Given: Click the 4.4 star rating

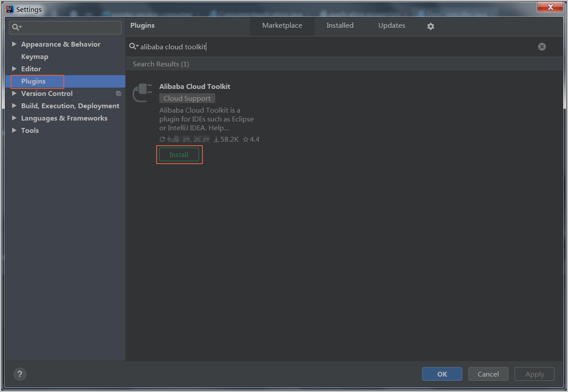Looking at the screenshot, I should pyautogui.click(x=251, y=139).
